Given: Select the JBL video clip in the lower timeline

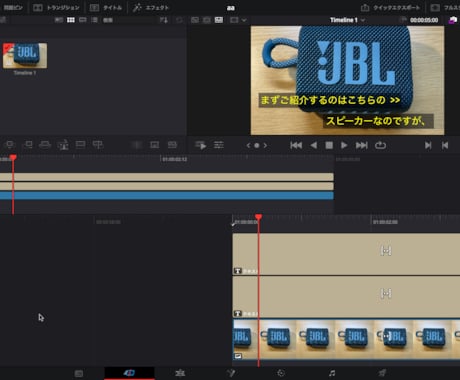Looking at the screenshot, I should [346, 339].
